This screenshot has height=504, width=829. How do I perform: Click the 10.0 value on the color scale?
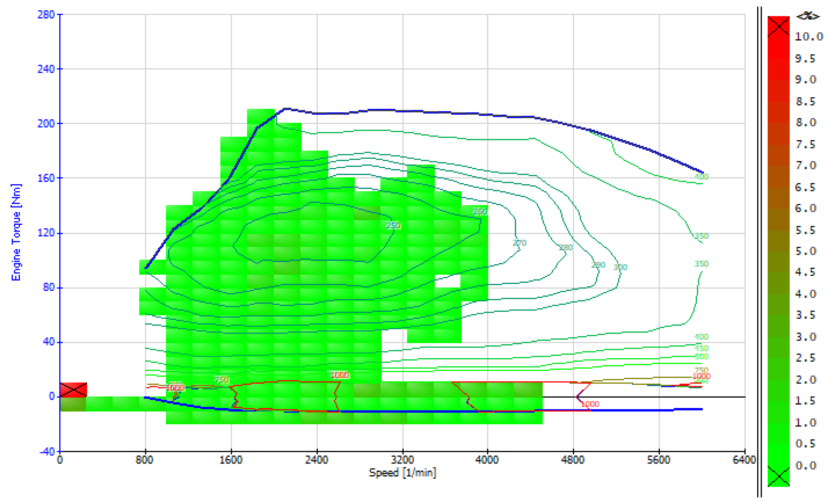808,37
